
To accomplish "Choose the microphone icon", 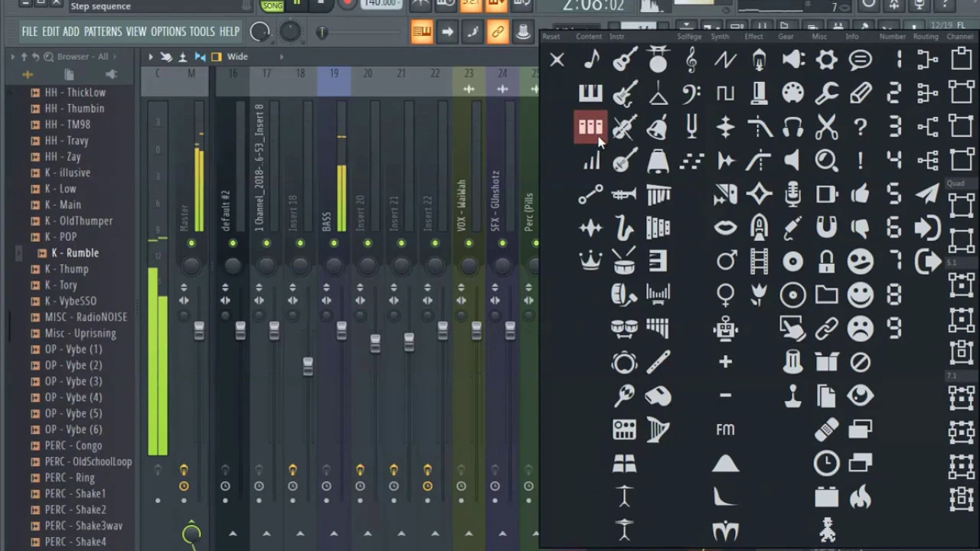I will tap(792, 194).
